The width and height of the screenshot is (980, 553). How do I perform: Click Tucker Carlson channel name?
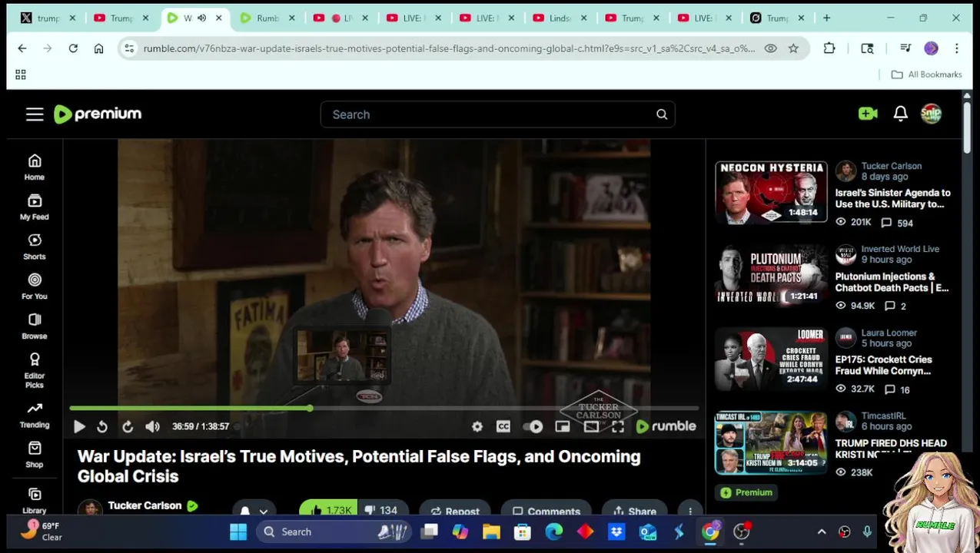click(145, 505)
